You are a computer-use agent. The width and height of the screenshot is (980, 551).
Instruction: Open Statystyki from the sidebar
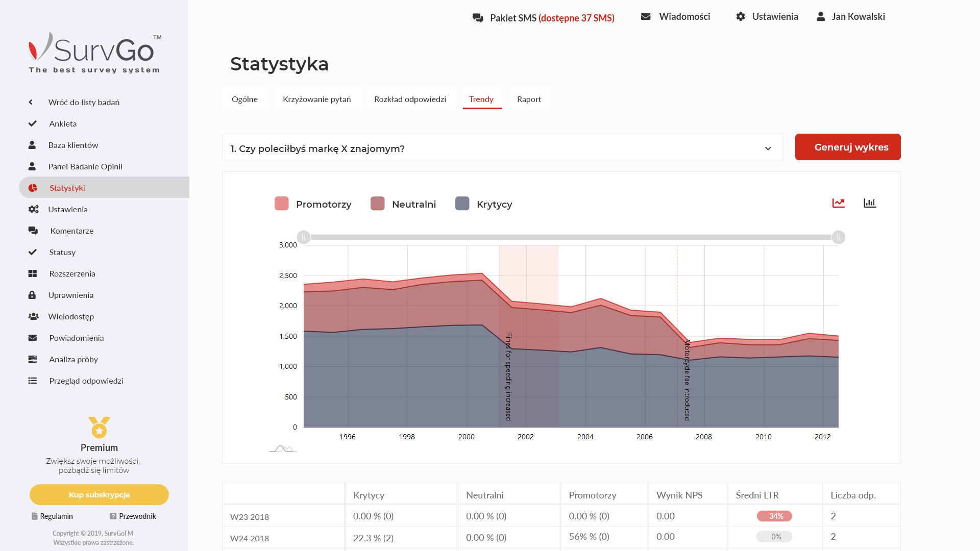67,188
